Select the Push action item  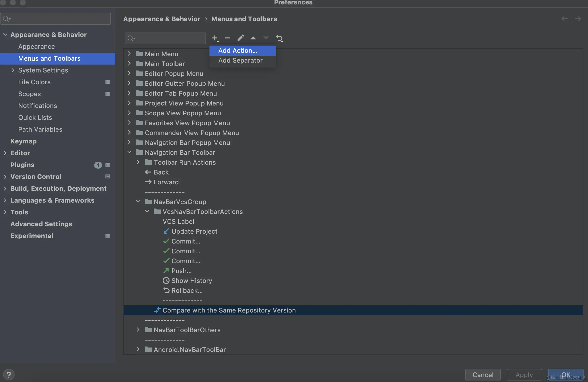tap(181, 271)
